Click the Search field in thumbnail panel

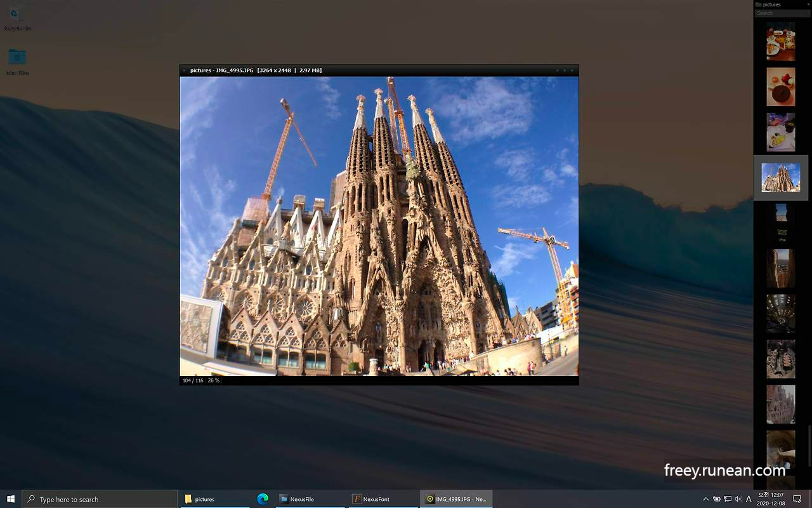[782, 13]
